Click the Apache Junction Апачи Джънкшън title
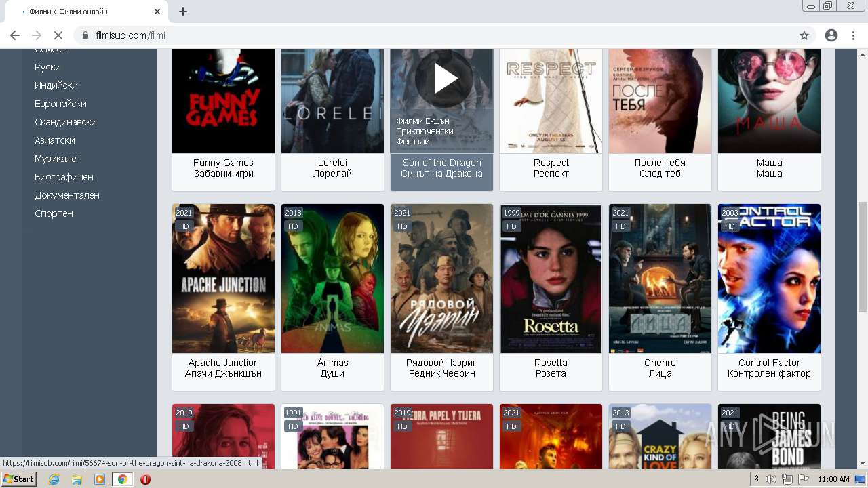The width and height of the screenshot is (868, 488). pos(223,368)
